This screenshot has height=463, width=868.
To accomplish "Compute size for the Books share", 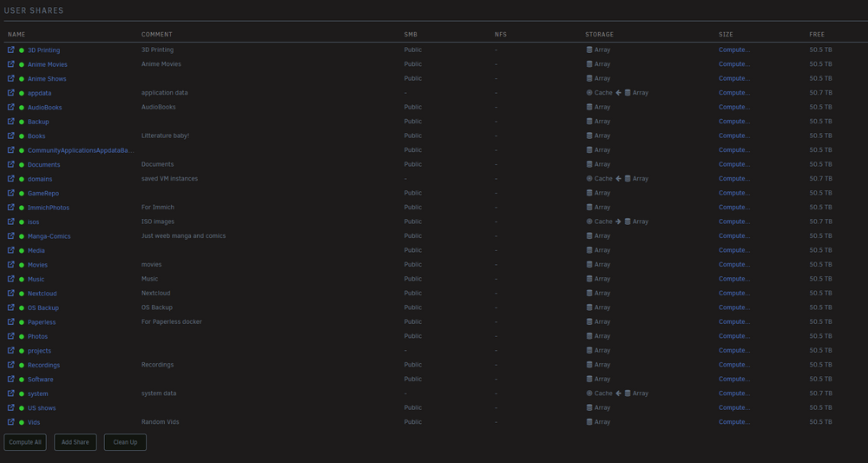I will pos(734,136).
